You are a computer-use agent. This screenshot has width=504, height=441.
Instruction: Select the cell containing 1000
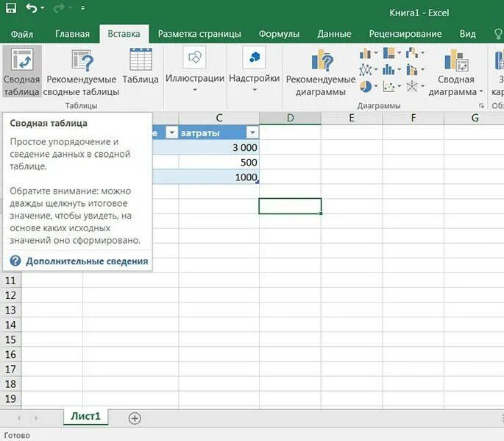point(219,177)
